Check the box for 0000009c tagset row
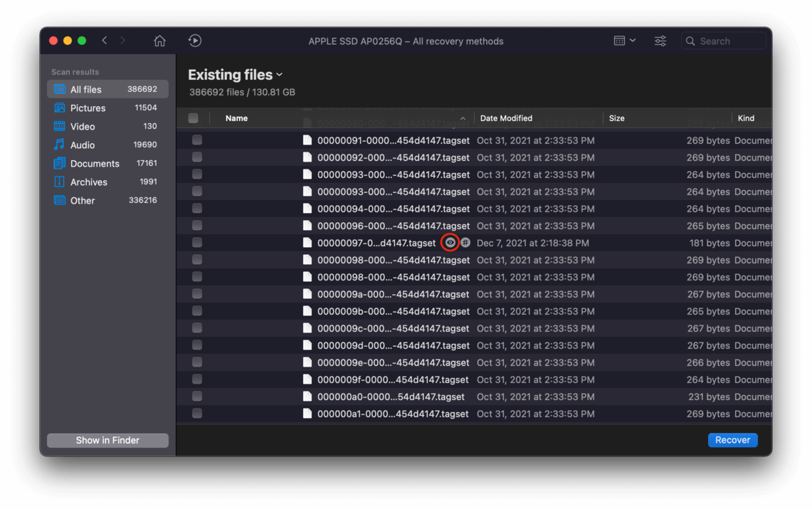812x509 pixels. pos(197,327)
